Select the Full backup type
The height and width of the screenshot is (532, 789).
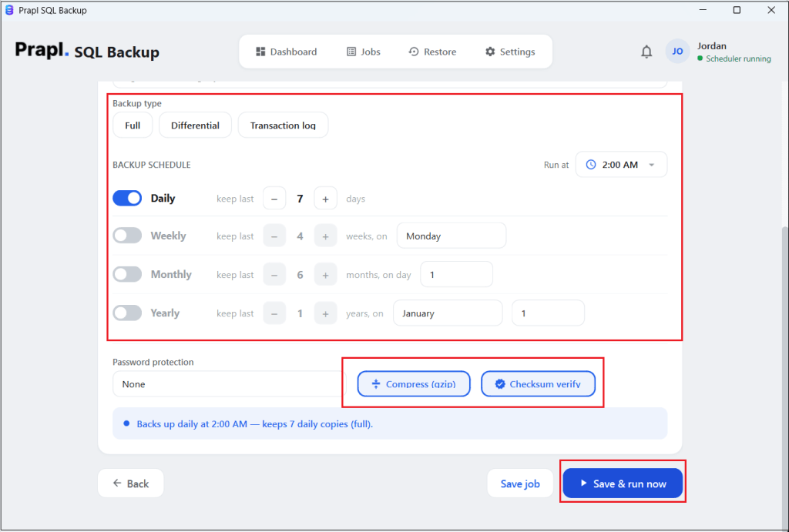click(x=133, y=125)
